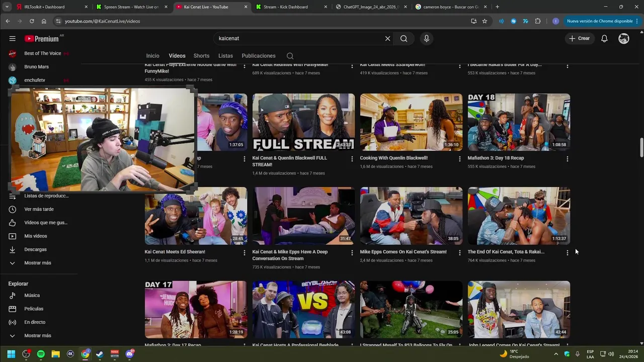Image resolution: width=644 pixels, height=362 pixels.
Task: Reload the current page
Action: coord(32,21)
